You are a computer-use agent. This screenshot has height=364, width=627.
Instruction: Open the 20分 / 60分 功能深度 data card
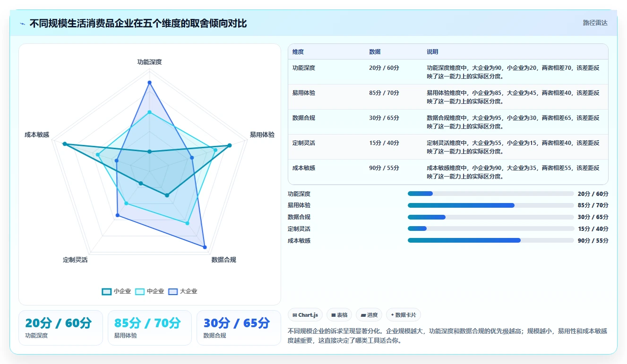(x=60, y=328)
